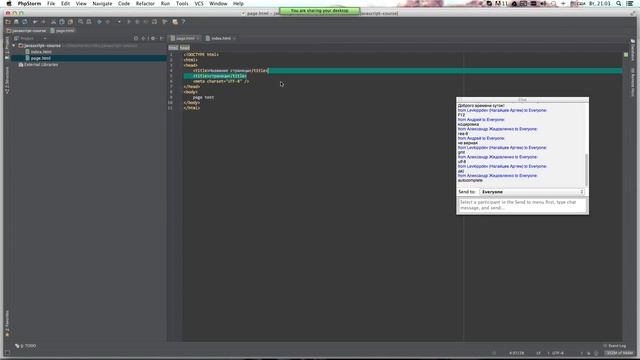
Task: Click the Find magnifier toolbar icon
Action: click(x=80, y=22)
